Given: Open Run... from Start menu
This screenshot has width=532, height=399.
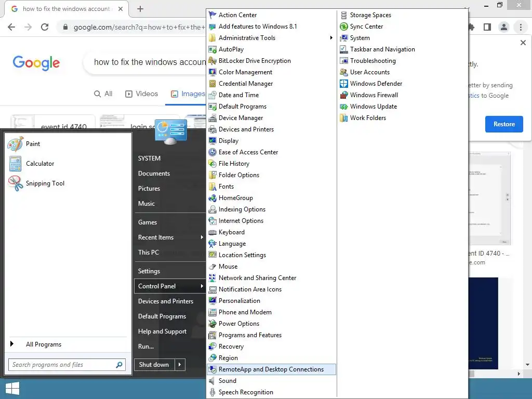Looking at the screenshot, I should point(146,347).
